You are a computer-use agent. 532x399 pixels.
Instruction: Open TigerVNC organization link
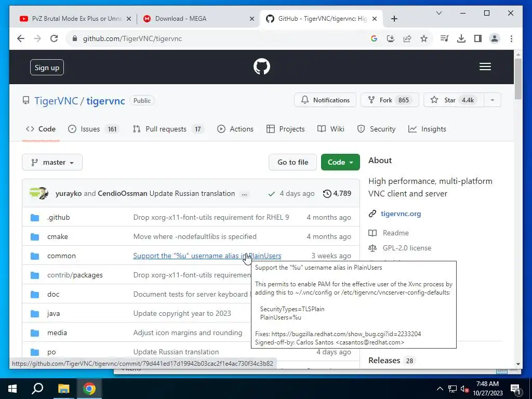click(x=56, y=101)
